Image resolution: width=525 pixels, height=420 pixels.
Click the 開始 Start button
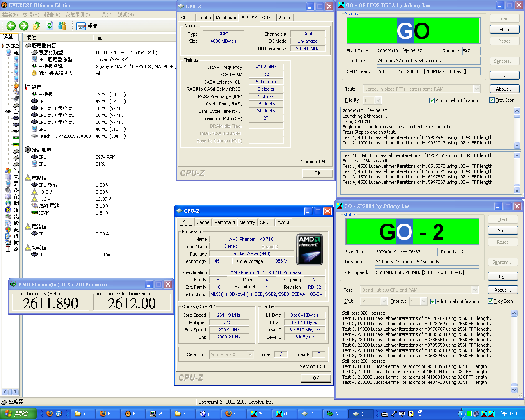18,414
